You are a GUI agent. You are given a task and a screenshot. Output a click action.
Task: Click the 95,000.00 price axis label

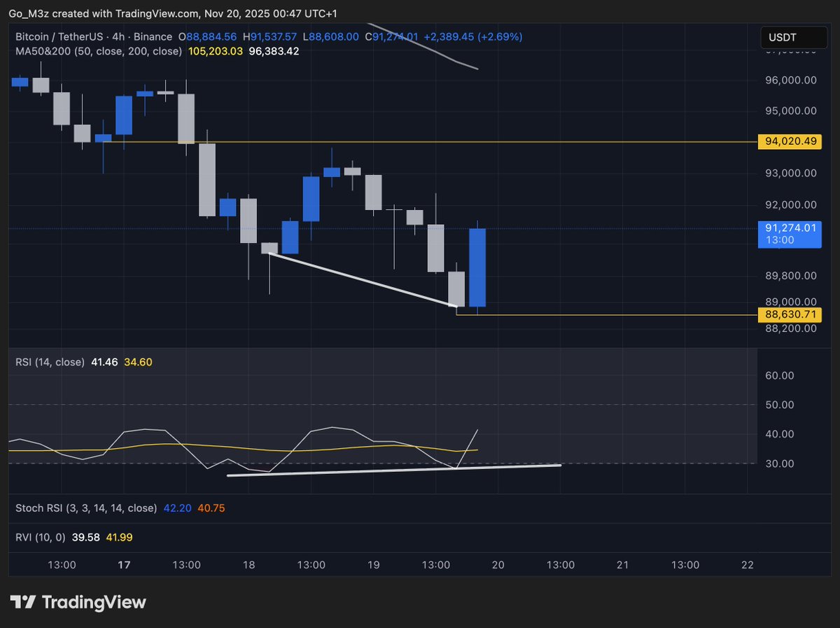tap(791, 111)
